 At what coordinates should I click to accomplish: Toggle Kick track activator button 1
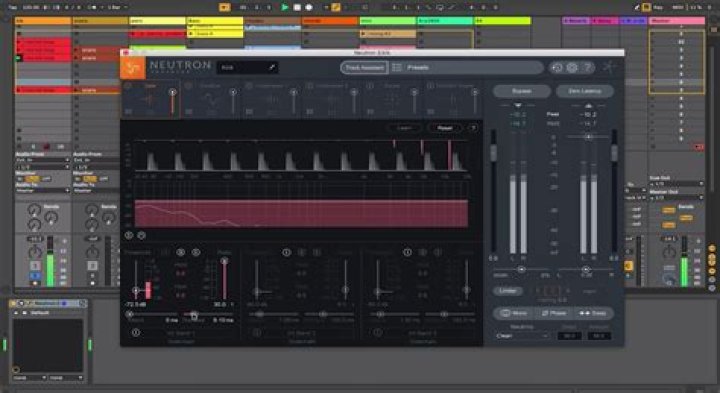[35, 266]
